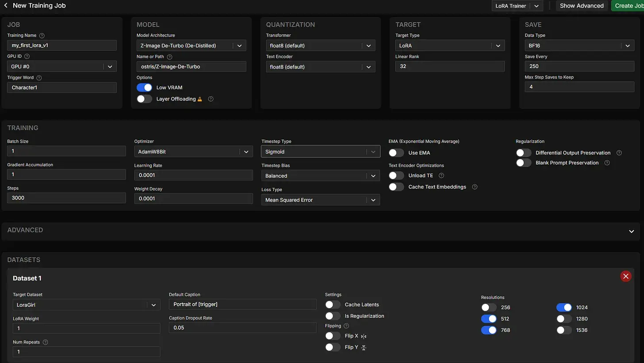The height and width of the screenshot is (363, 644).
Task: Click help icon next to GPU ID
Action: tap(27, 57)
